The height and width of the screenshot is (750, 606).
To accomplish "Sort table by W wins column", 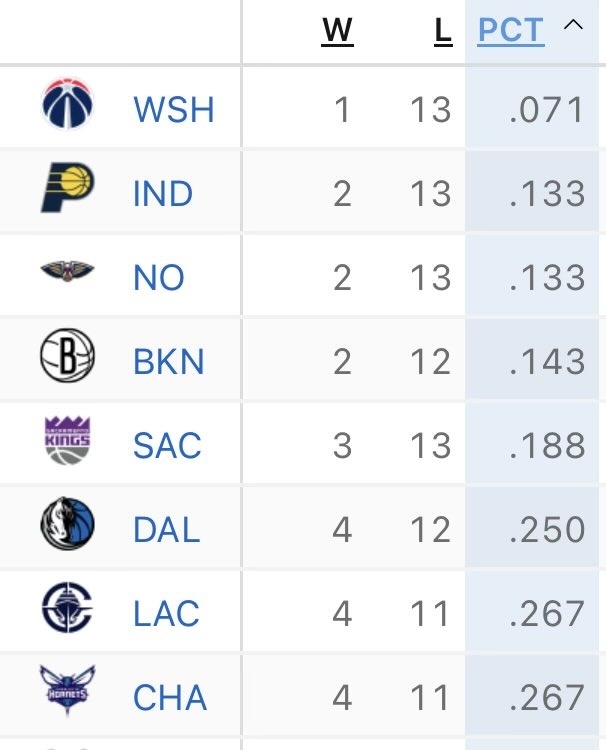I will tap(337, 31).
